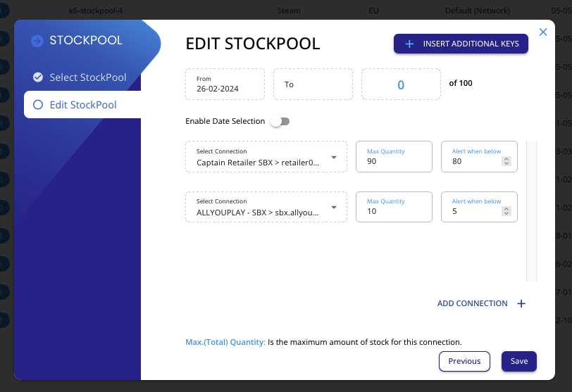Click the Alert when below field with 5
The width and height of the screenshot is (572, 392).
pyautogui.click(x=479, y=207)
